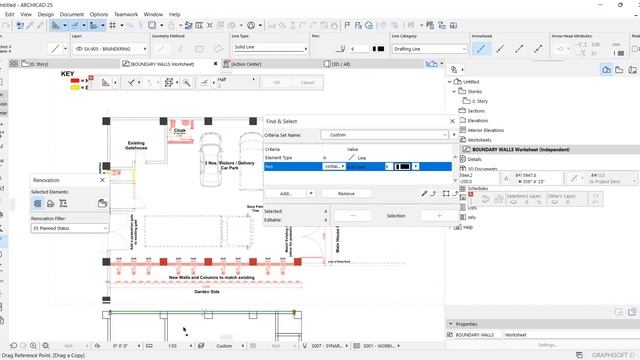
Task: Close the Renovation palette
Action: click(x=102, y=180)
